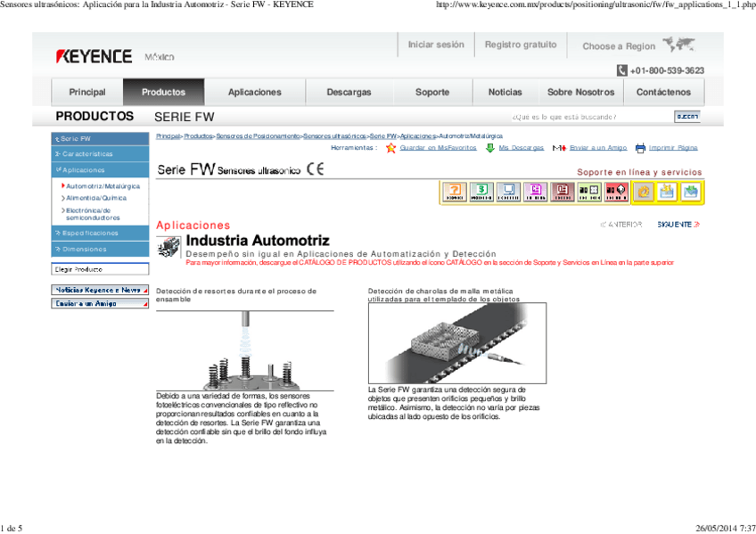Open Especificaciones in the sidebar

pyautogui.click(x=100, y=233)
